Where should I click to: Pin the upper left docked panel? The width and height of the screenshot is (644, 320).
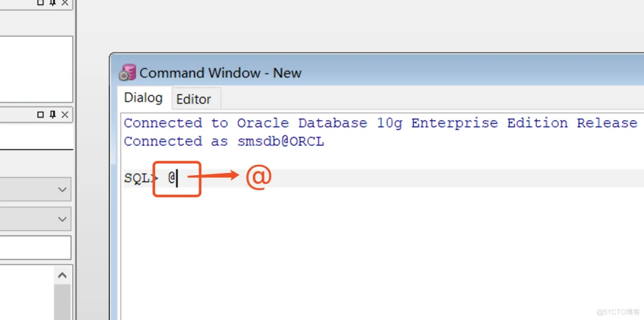(53, 3)
